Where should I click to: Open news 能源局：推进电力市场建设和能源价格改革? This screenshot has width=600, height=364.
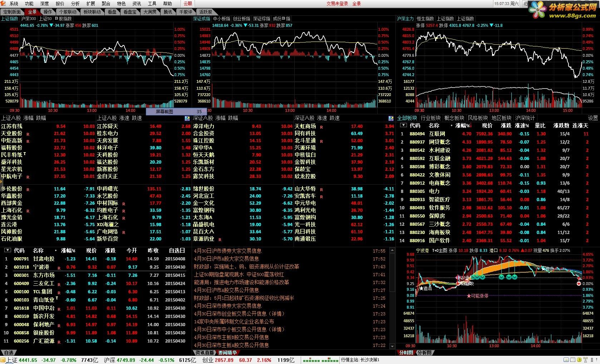tap(241, 282)
